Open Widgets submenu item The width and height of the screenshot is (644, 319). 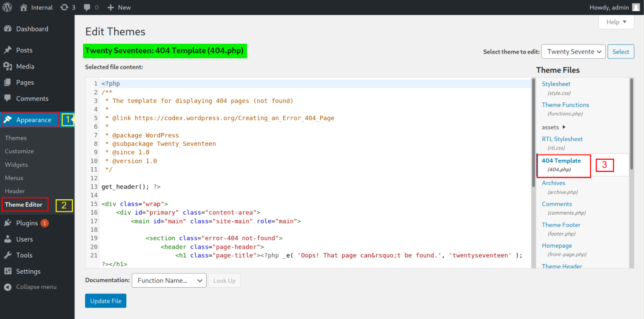click(17, 164)
